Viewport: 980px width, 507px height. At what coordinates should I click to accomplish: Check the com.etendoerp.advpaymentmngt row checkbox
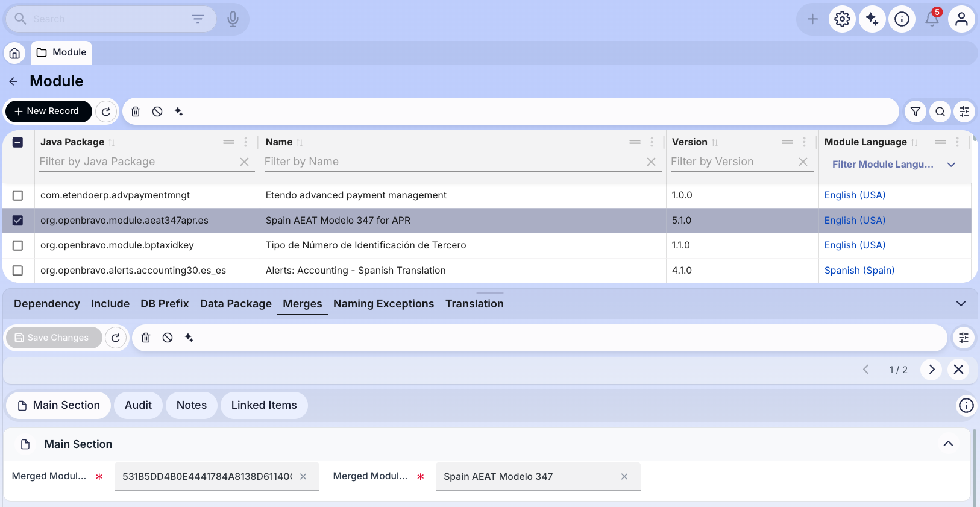[18, 195]
